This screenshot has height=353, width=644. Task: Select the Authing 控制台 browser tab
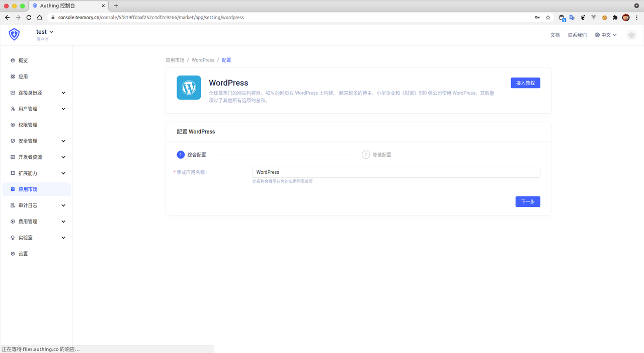[x=68, y=6]
